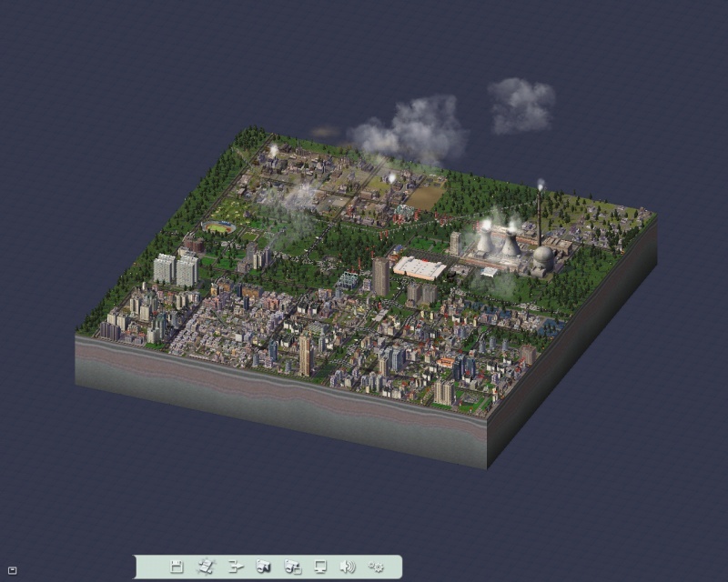Click the domed nuclear reactor building
The width and height of the screenshot is (728, 582).
click(x=542, y=260)
